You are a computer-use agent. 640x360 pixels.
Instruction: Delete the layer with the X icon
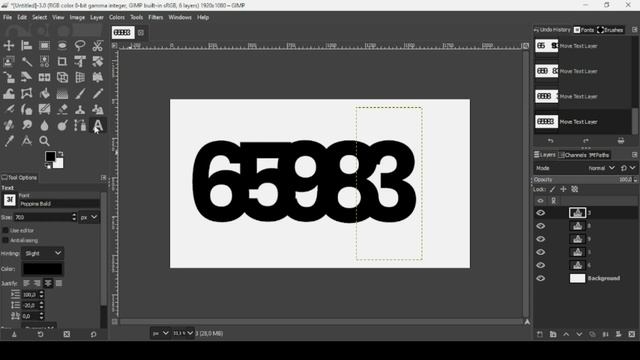pyautogui.click(x=632, y=334)
